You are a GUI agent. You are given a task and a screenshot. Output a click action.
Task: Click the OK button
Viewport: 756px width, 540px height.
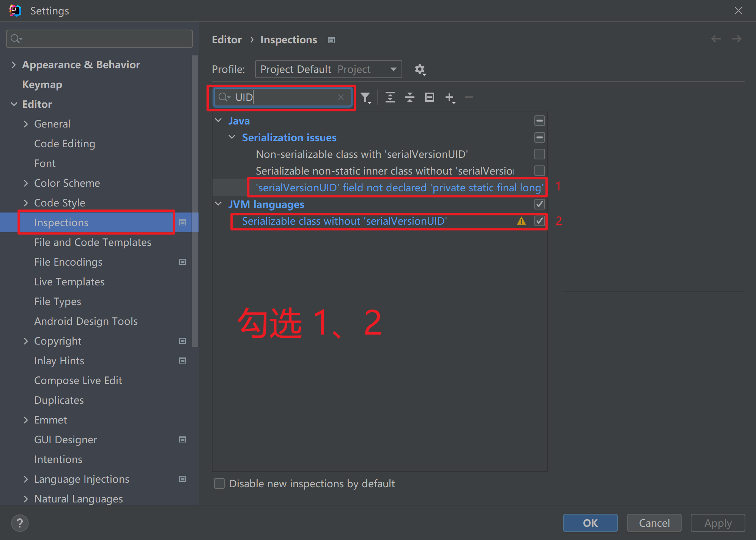click(x=590, y=523)
